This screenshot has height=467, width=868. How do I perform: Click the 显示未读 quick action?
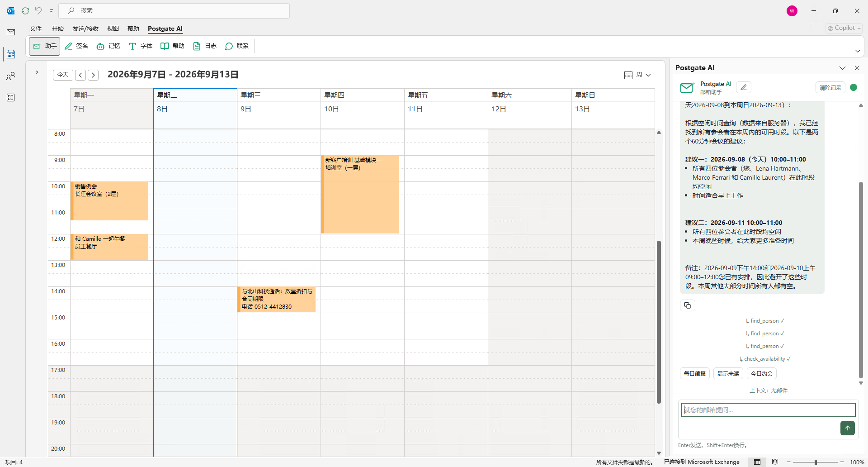click(x=728, y=373)
